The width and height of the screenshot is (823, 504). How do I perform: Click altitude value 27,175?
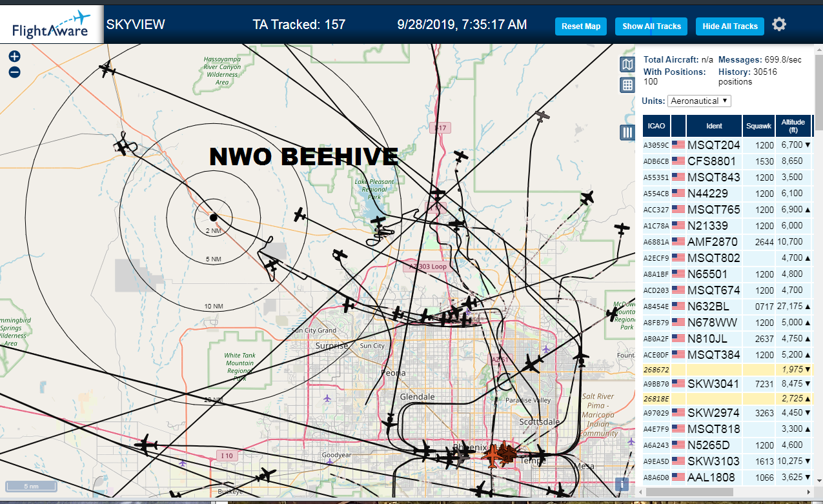point(790,306)
